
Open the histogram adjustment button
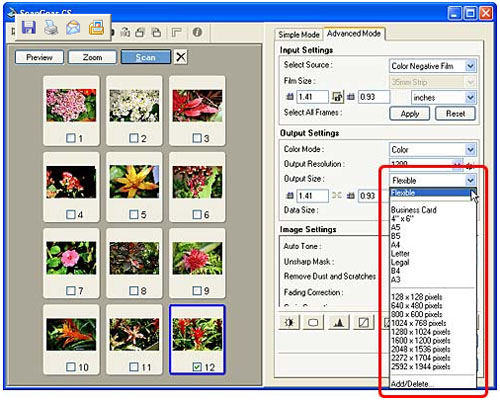point(339,322)
